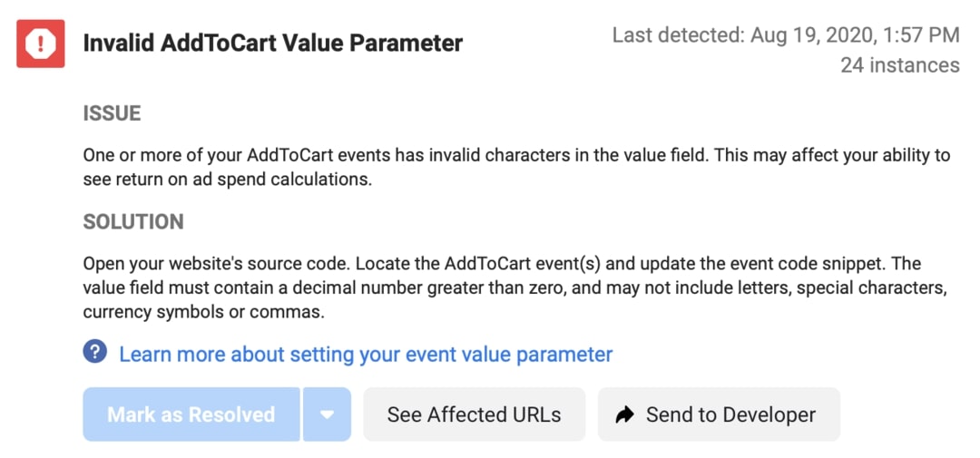This screenshot has width=980, height=458.
Task: Click the Invalid AddToCart Value Parameter title
Action: coord(272,43)
